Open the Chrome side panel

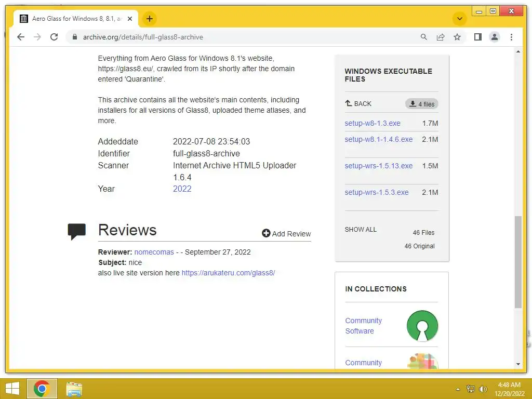pos(478,37)
